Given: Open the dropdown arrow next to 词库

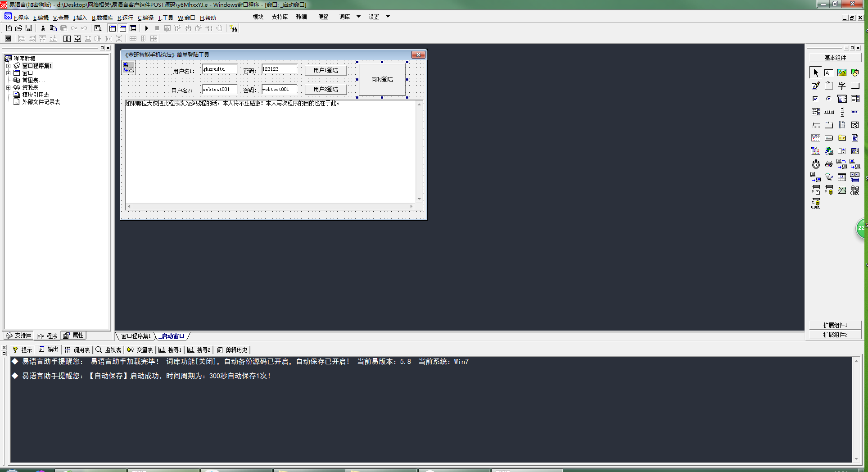Looking at the screenshot, I should [358, 17].
